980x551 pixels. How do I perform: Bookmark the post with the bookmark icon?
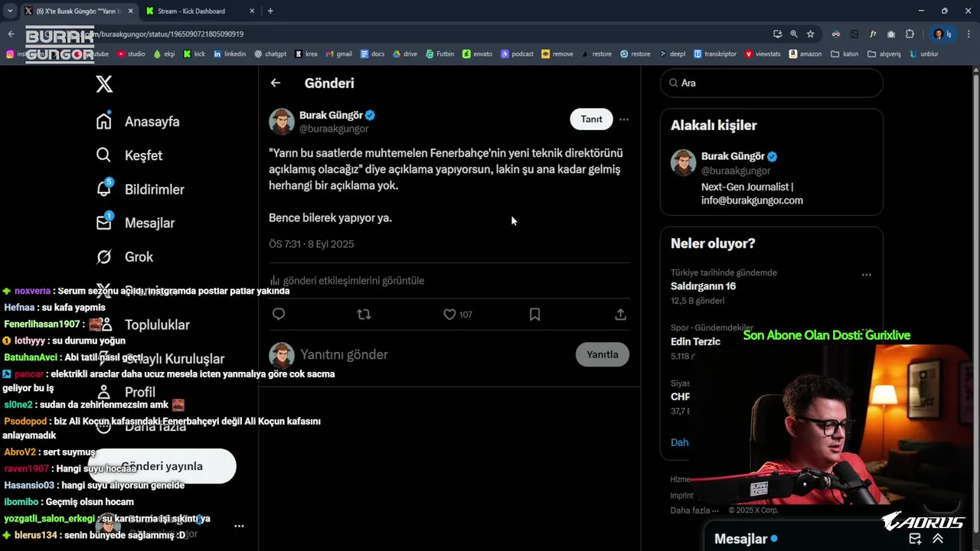pyautogui.click(x=535, y=314)
